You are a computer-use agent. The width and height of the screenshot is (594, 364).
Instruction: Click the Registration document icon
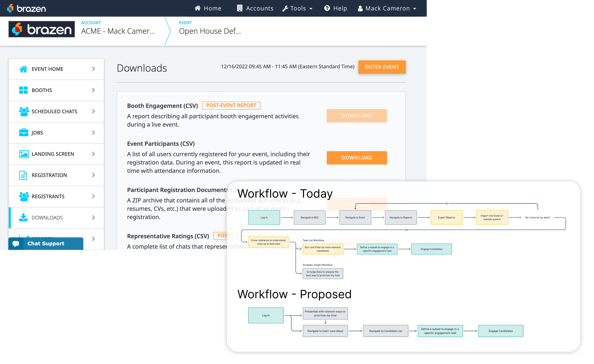coord(23,175)
